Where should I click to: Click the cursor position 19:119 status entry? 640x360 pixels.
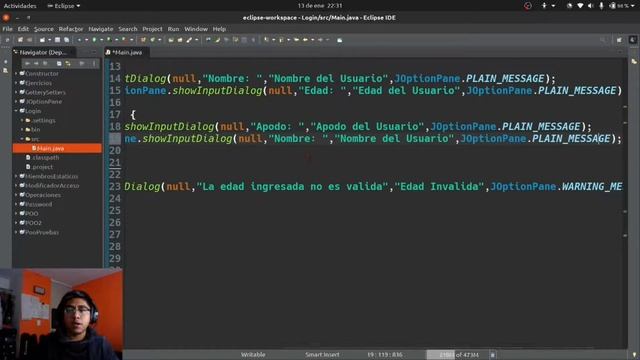[384, 355]
